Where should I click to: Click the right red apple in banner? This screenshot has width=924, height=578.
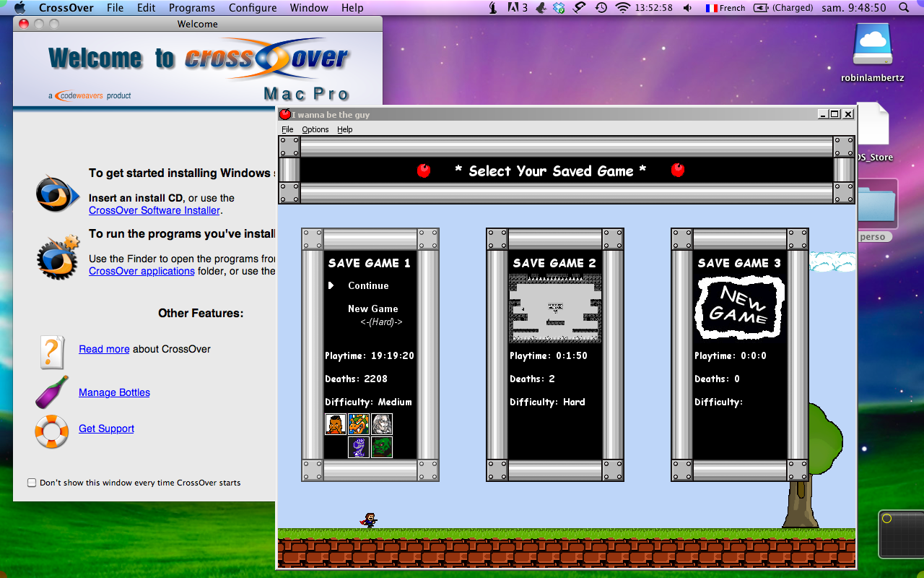677,170
